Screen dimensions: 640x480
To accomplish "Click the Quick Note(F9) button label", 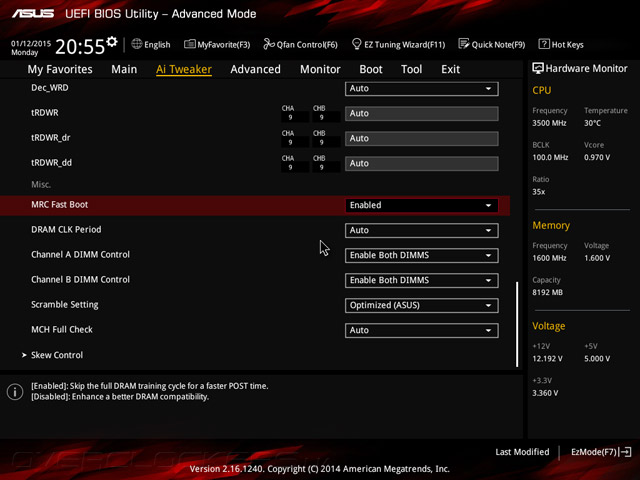I will click(x=498, y=44).
